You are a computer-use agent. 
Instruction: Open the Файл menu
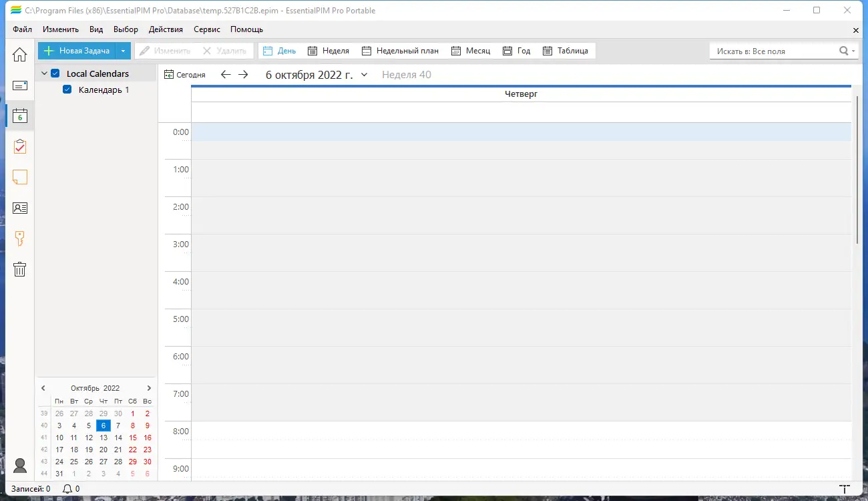[22, 29]
